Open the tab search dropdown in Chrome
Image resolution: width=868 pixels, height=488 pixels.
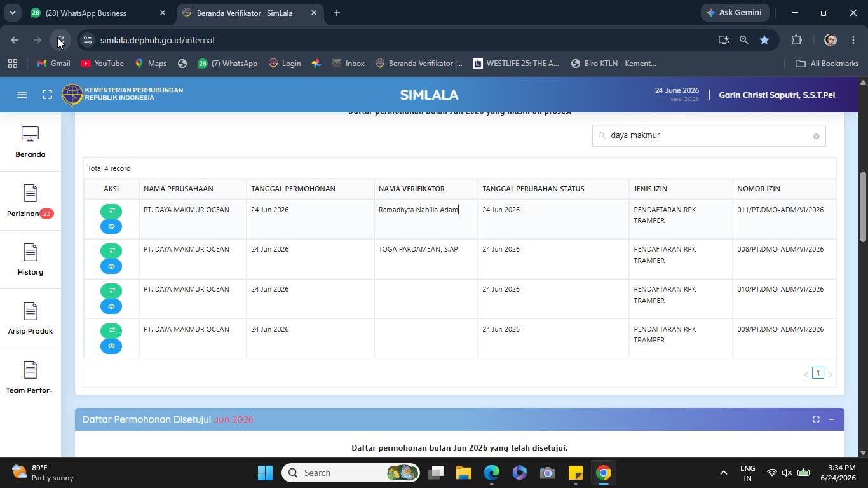(12, 13)
